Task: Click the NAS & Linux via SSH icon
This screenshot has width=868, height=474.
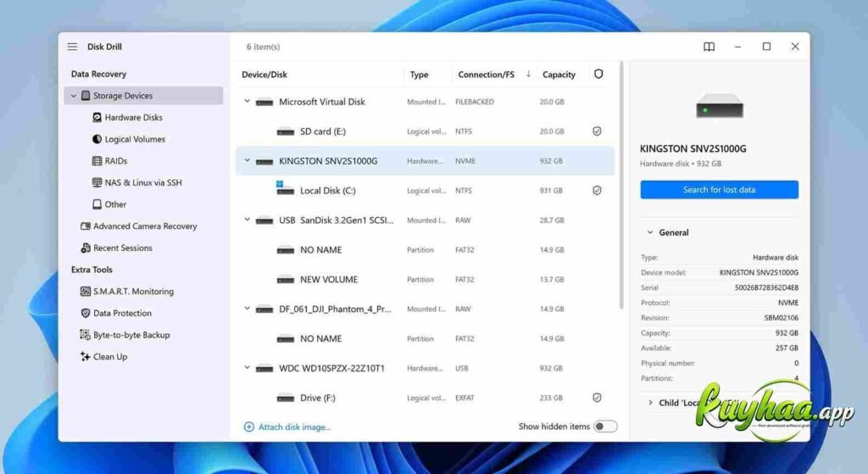Action: (97, 182)
